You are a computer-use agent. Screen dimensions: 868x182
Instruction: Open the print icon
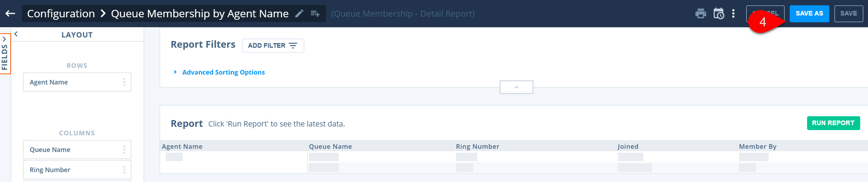pos(700,14)
